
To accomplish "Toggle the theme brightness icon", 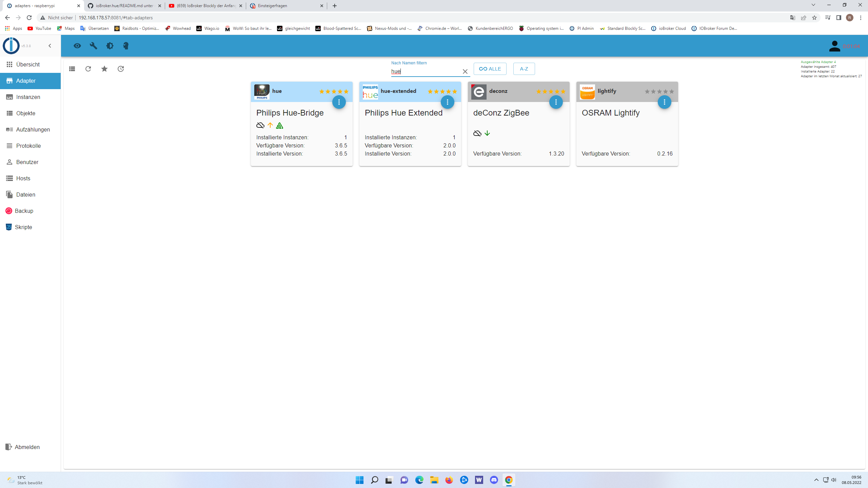I will click(x=110, y=46).
